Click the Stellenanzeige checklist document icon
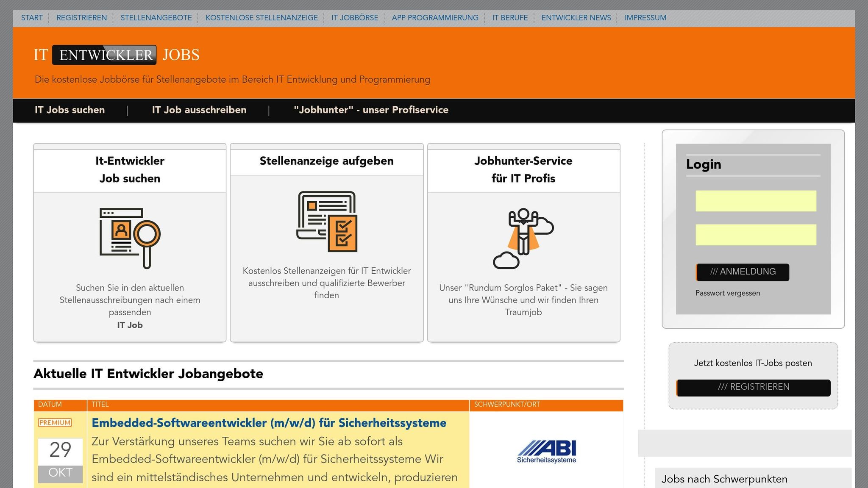This screenshot has height=488, width=868. point(326,222)
